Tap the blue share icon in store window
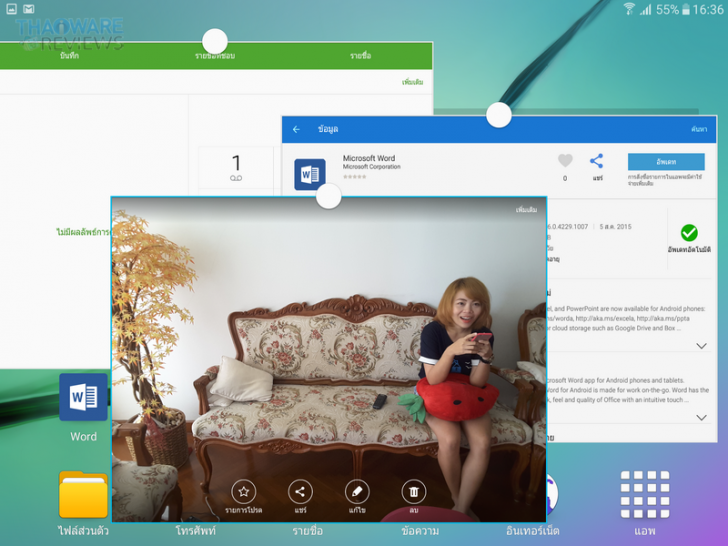This screenshot has height=546, width=728. (597, 161)
